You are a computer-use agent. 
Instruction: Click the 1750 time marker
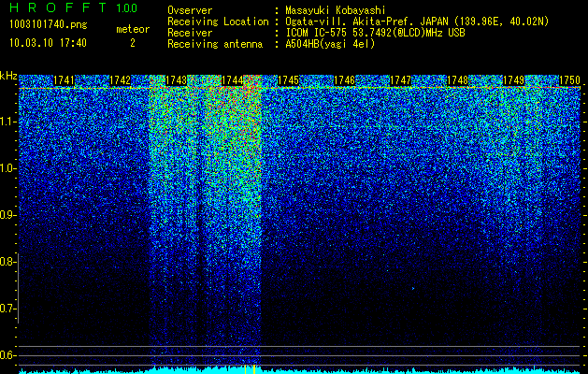(569, 80)
